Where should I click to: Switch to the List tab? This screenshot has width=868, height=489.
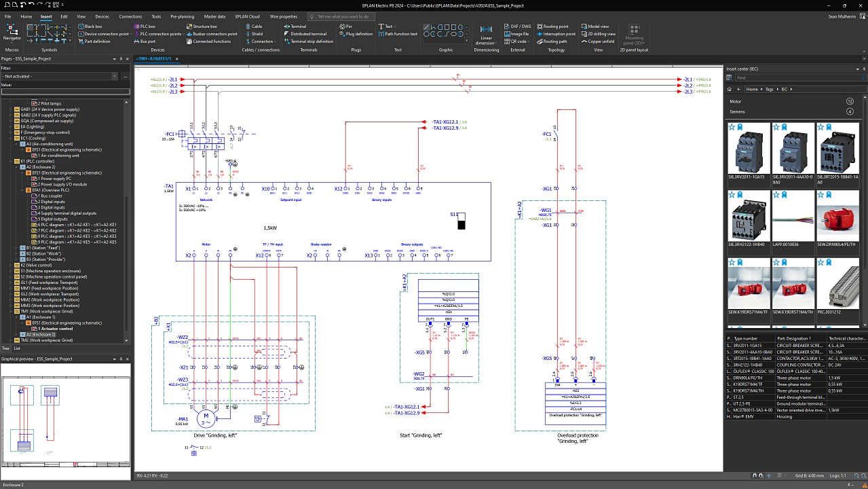[17, 348]
